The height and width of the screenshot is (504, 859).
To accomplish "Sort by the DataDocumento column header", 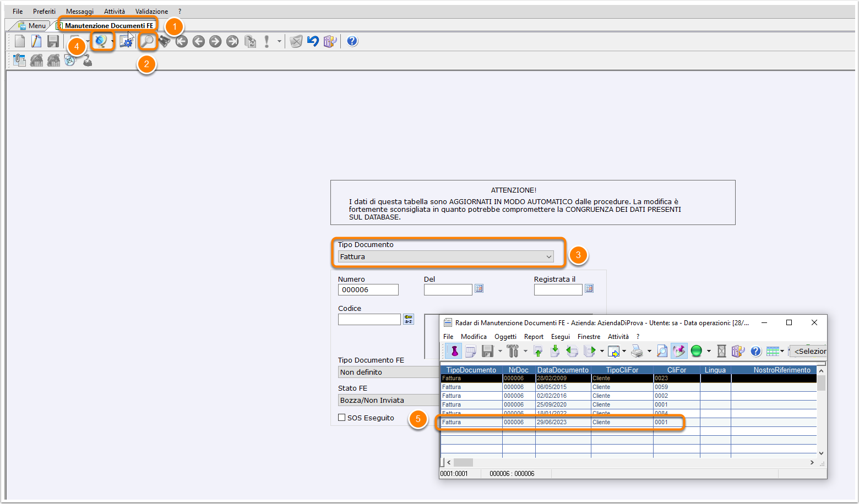I will tap(563, 370).
